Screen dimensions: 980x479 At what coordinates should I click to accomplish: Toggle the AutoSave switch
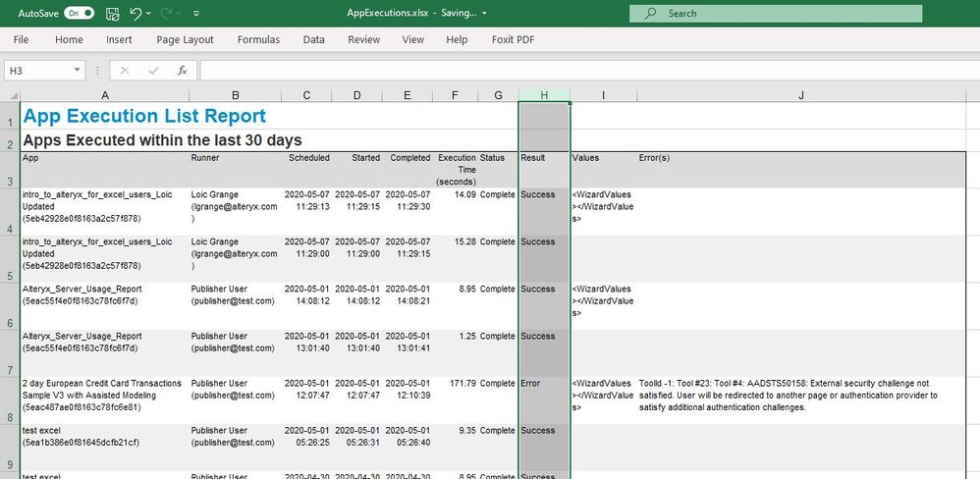80,13
